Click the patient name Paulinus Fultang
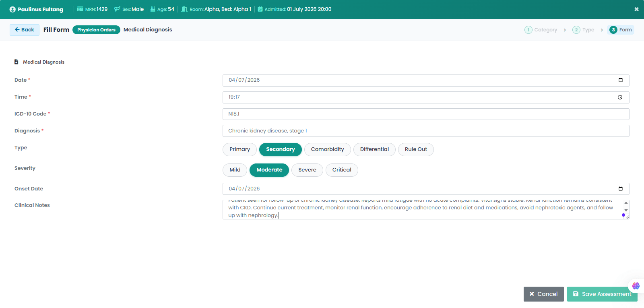 [40, 9]
